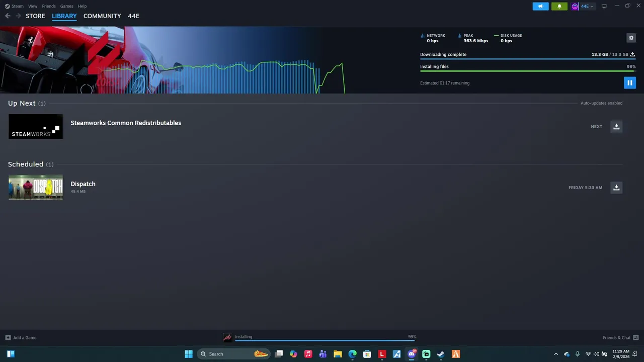
Task: Open Steam from the taskbar
Action: [441, 354]
